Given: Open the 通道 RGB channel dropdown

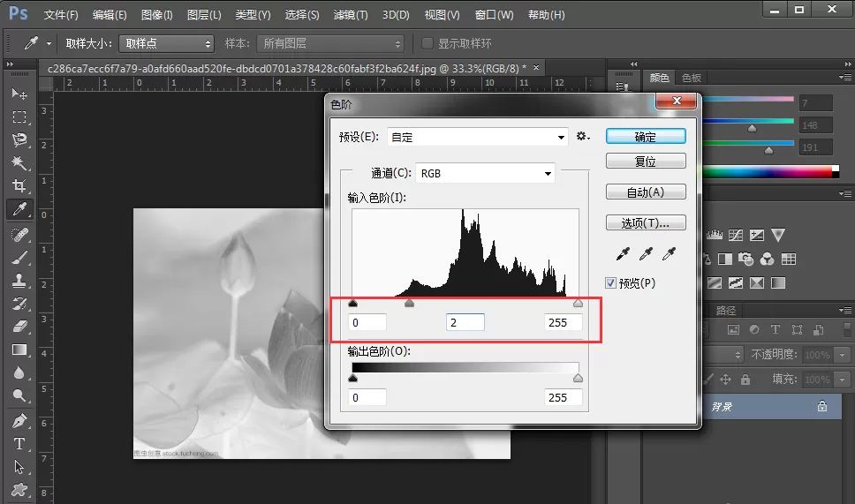Looking at the screenshot, I should point(485,173).
